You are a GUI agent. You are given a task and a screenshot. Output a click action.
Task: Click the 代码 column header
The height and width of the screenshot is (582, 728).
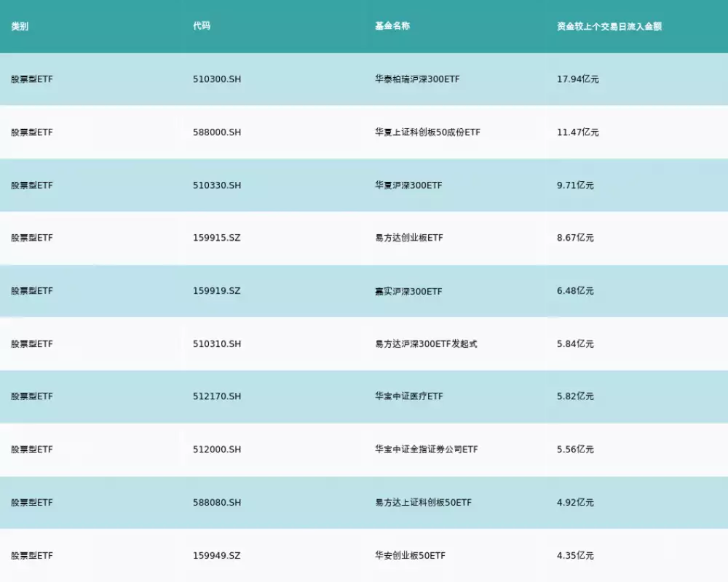click(202, 26)
